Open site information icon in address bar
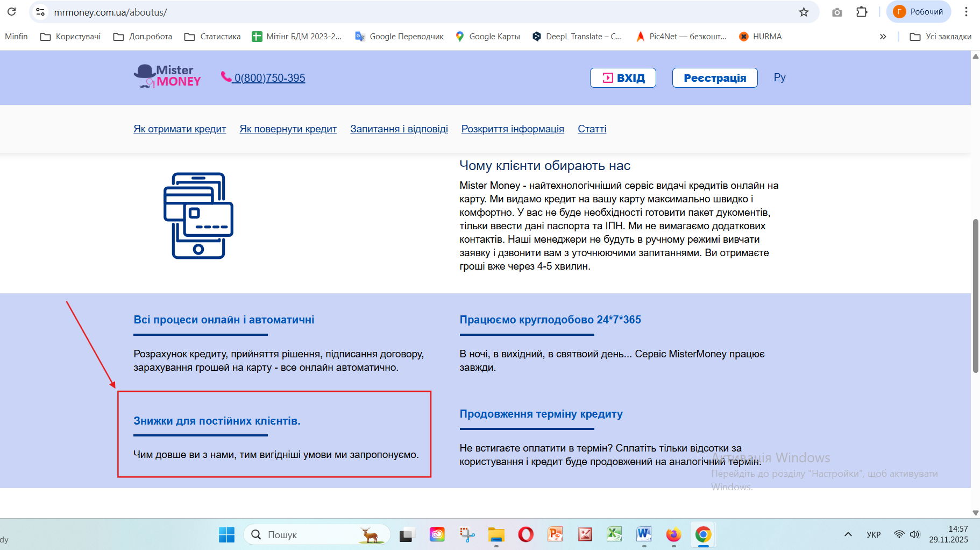 [40, 12]
